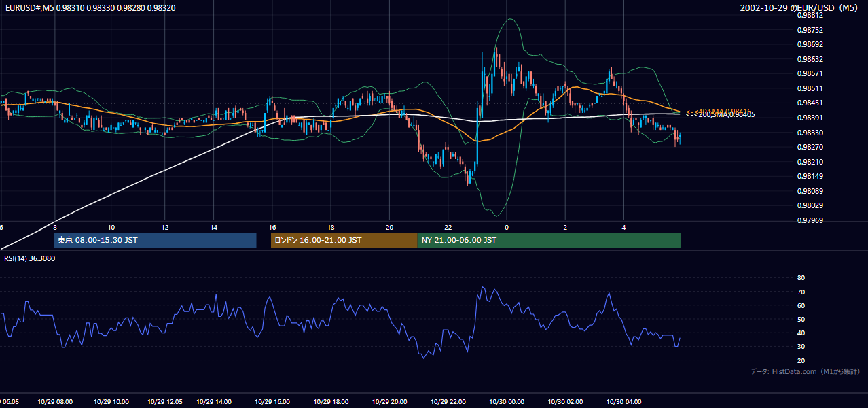
Task: Click the RSI 30 level label
Action: (x=801, y=347)
